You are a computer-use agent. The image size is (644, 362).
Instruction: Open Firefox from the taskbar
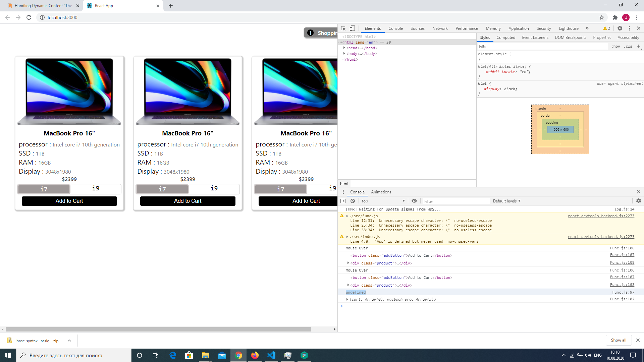(x=255, y=355)
